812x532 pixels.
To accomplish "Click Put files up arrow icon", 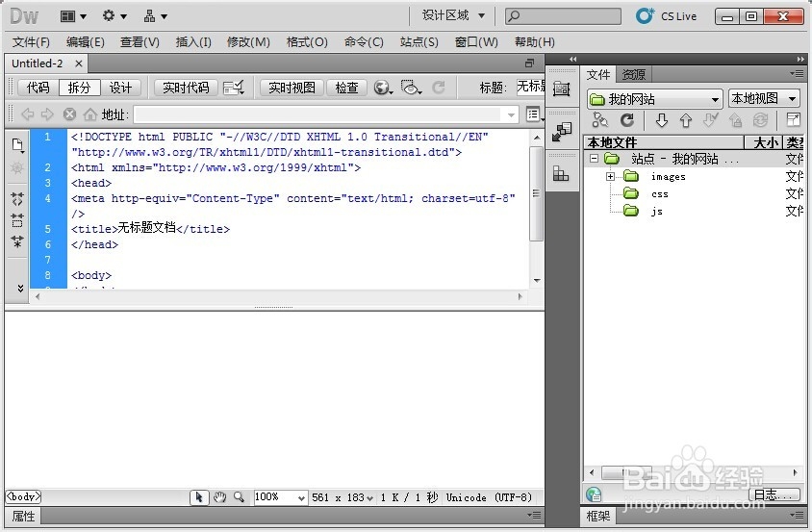I will click(x=686, y=120).
